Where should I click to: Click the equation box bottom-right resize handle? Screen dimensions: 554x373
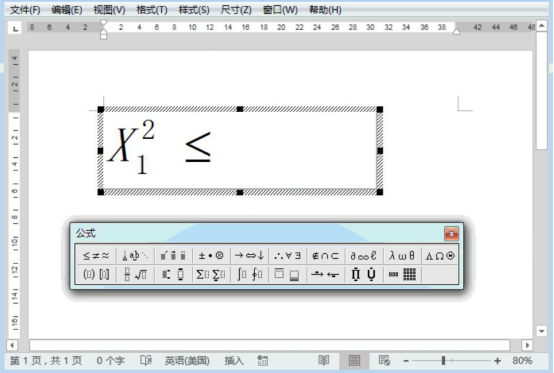pos(380,192)
